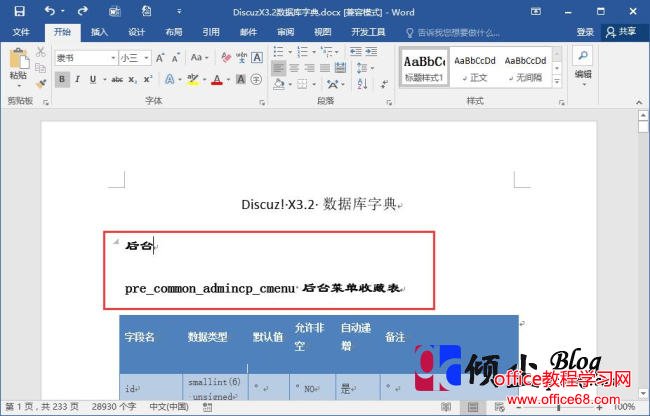Apply character border icon
Viewport: 650px width, 416px height.
coord(257,58)
